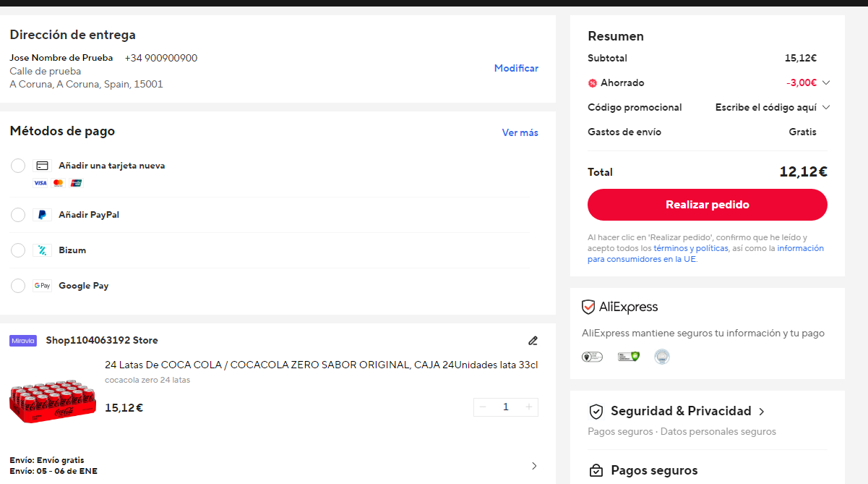Expand the Código promocional field chevron
This screenshot has width=868, height=484.
(x=826, y=107)
